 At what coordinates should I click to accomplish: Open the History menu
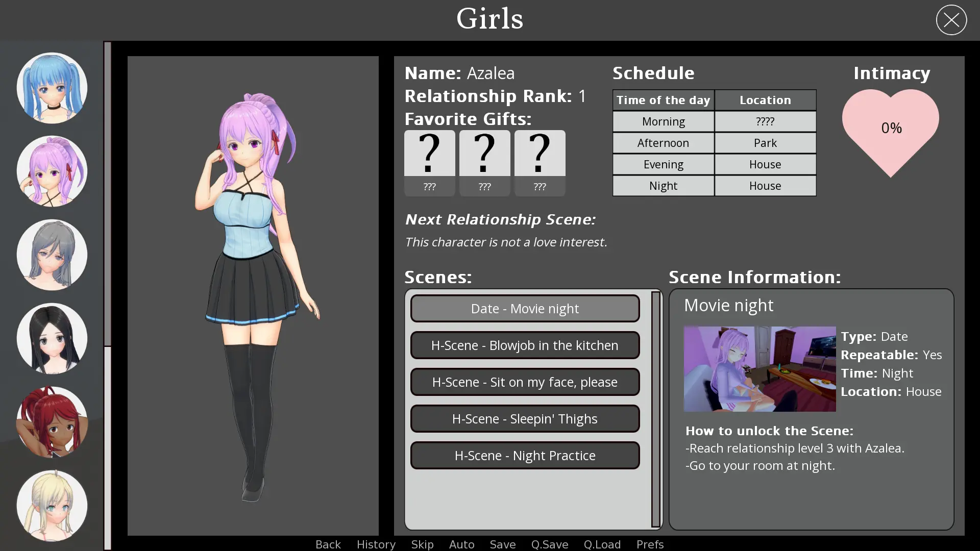(376, 544)
